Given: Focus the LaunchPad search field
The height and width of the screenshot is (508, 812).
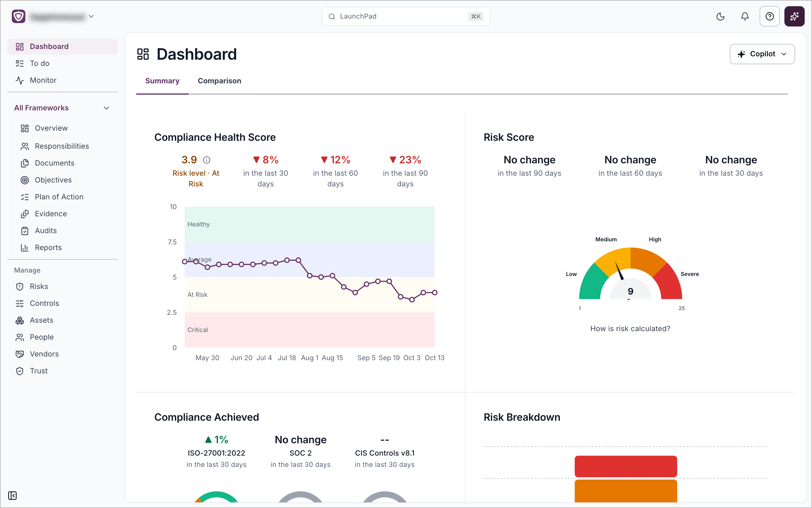Looking at the screenshot, I should 405,16.
